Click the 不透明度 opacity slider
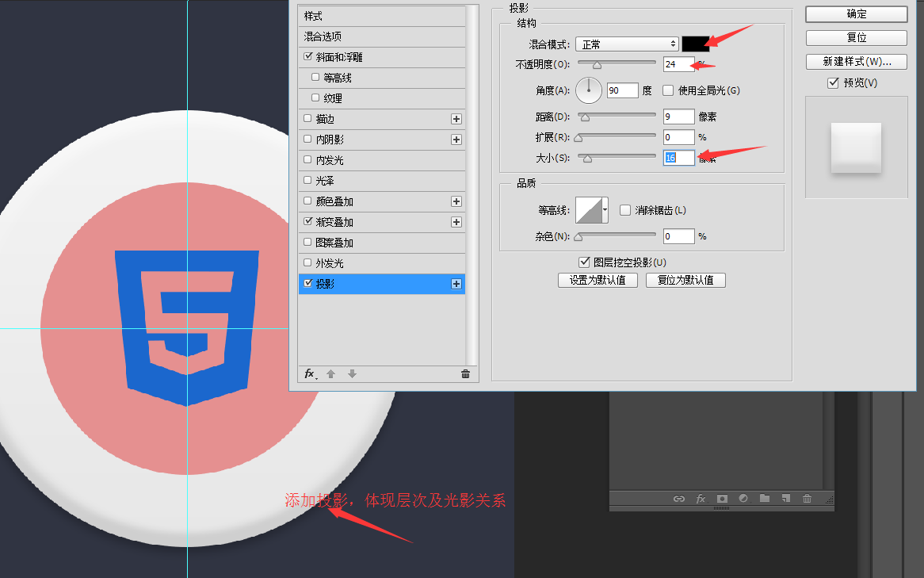 (617, 63)
